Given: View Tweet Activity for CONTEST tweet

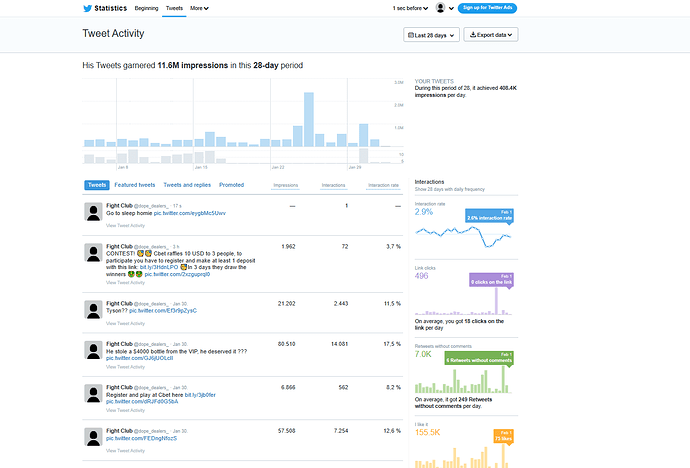Looking at the screenshot, I should pos(125,282).
